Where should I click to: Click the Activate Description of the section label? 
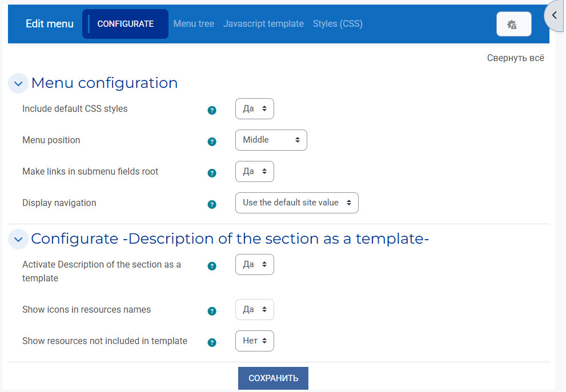coord(102,271)
